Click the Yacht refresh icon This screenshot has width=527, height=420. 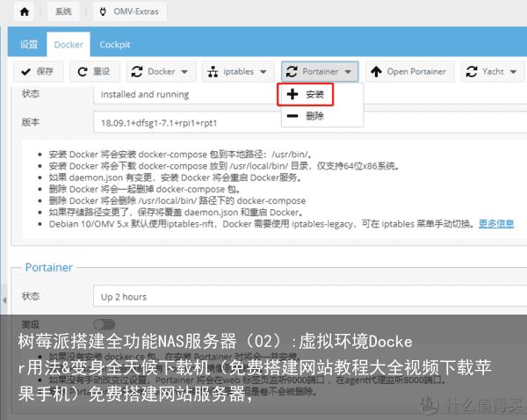(472, 72)
